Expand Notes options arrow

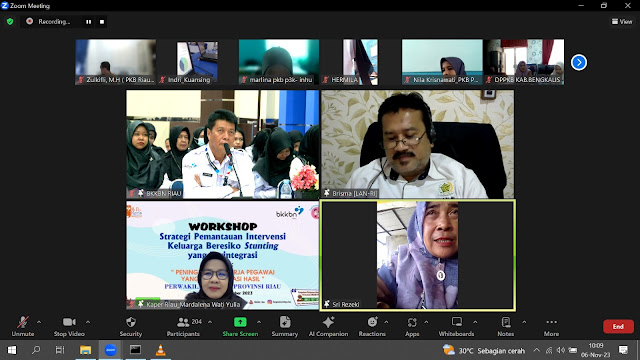click(524, 322)
